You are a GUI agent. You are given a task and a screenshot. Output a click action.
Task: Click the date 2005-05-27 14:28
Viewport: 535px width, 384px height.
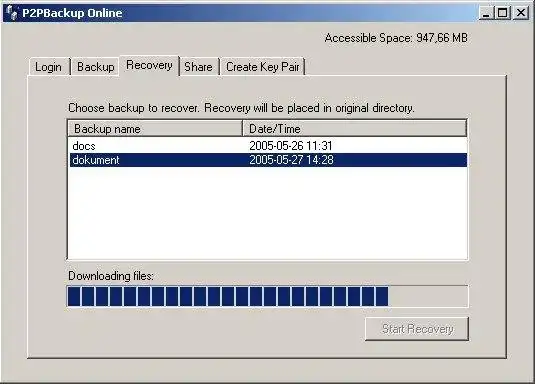click(x=291, y=160)
